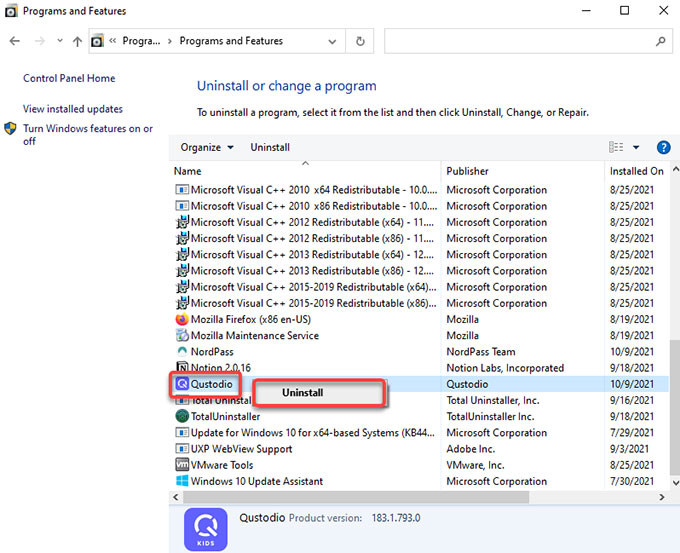Open the recent locations dropdown arrow
The height and width of the screenshot is (553, 680).
pyautogui.click(x=60, y=41)
